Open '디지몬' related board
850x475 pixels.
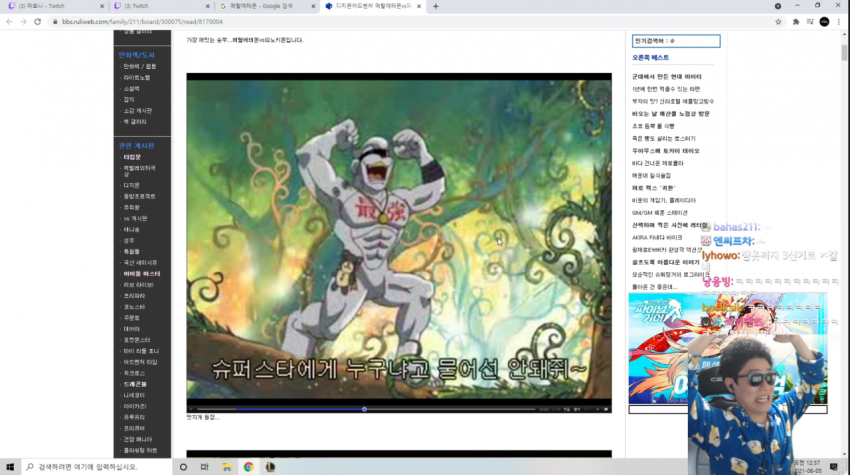[131, 185]
